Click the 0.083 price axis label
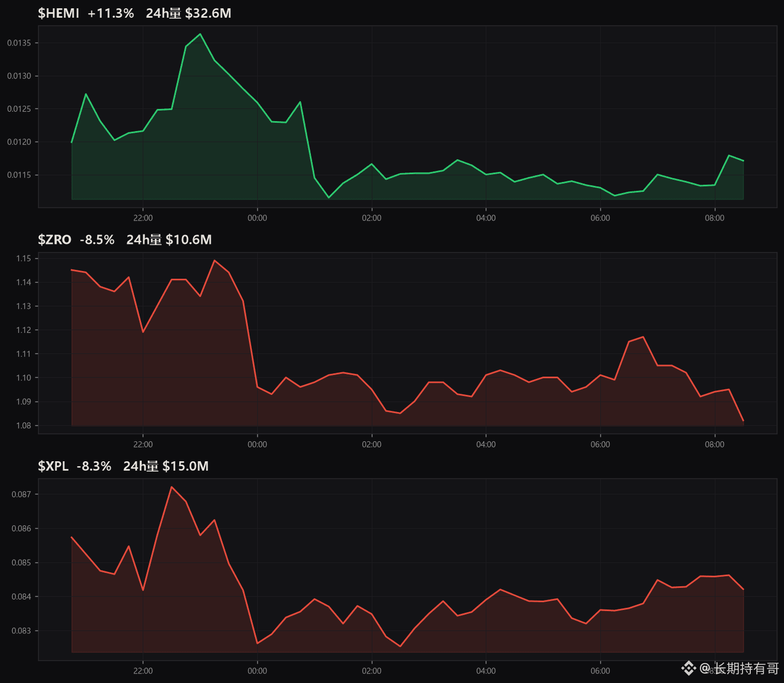 pos(22,631)
